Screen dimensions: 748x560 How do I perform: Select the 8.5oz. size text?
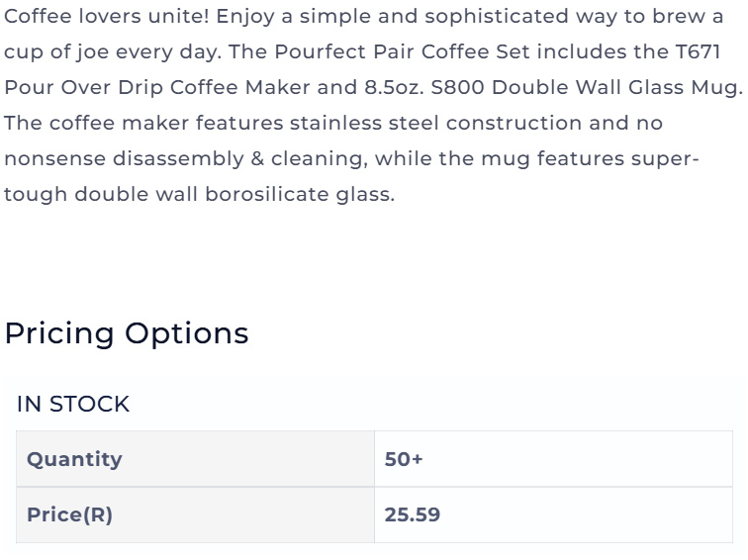pos(394,87)
